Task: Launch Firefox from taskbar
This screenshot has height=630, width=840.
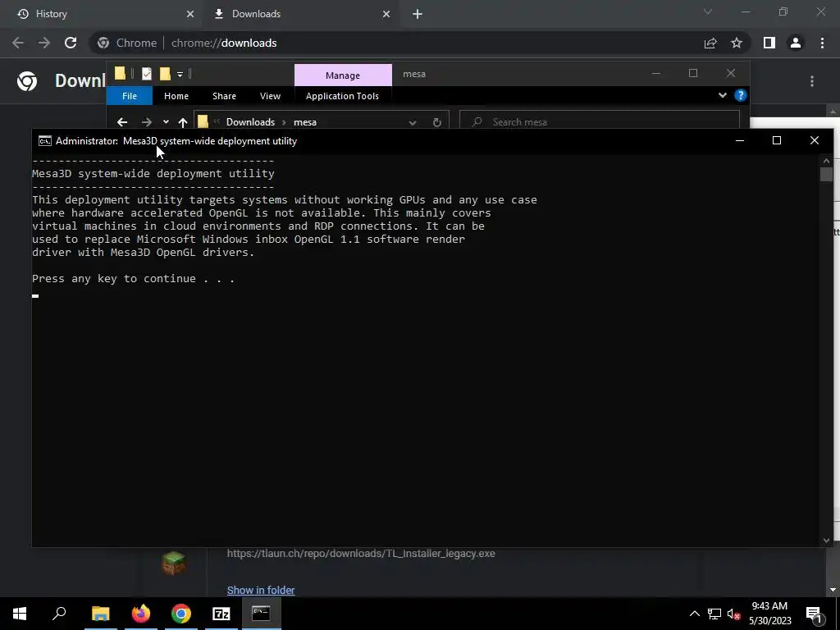Action: (x=141, y=614)
